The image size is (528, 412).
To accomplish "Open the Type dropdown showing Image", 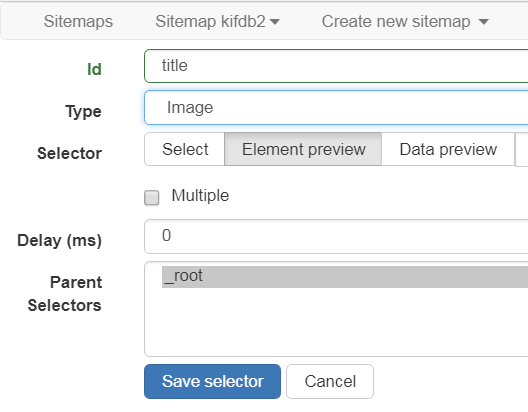I will (x=336, y=108).
